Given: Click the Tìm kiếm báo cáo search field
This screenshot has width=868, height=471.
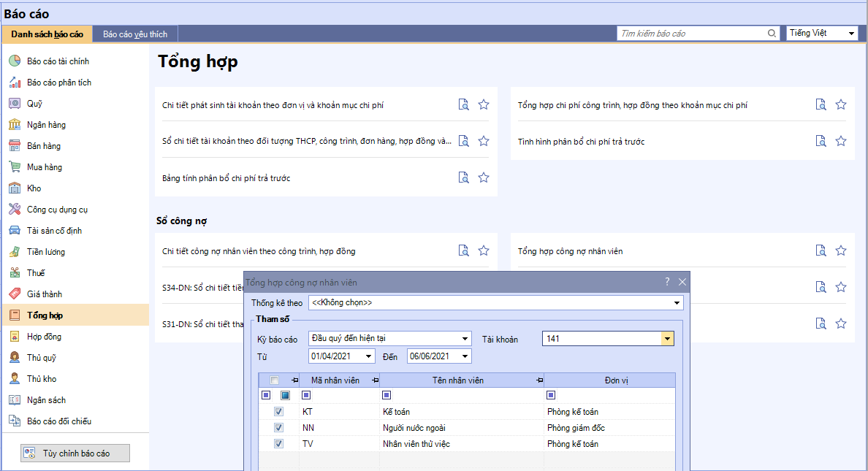Looking at the screenshot, I should [692, 34].
